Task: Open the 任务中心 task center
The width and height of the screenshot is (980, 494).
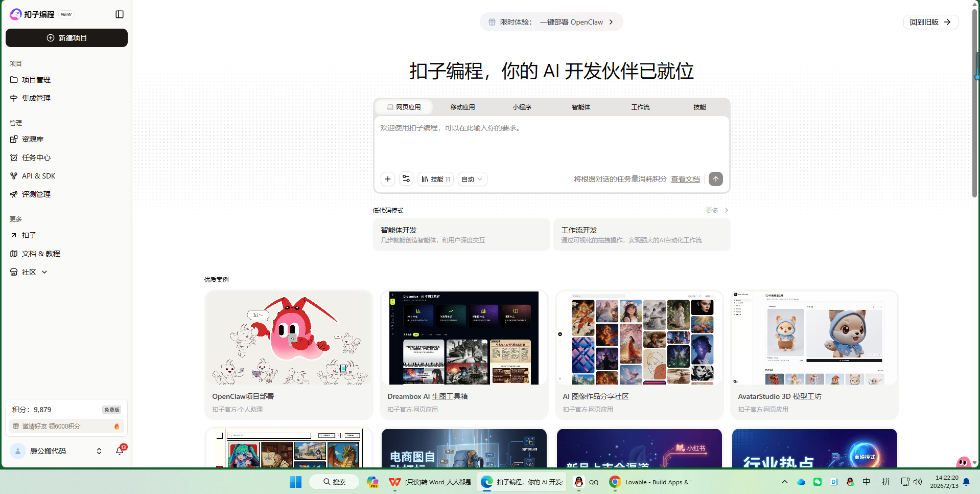Action: (36, 157)
